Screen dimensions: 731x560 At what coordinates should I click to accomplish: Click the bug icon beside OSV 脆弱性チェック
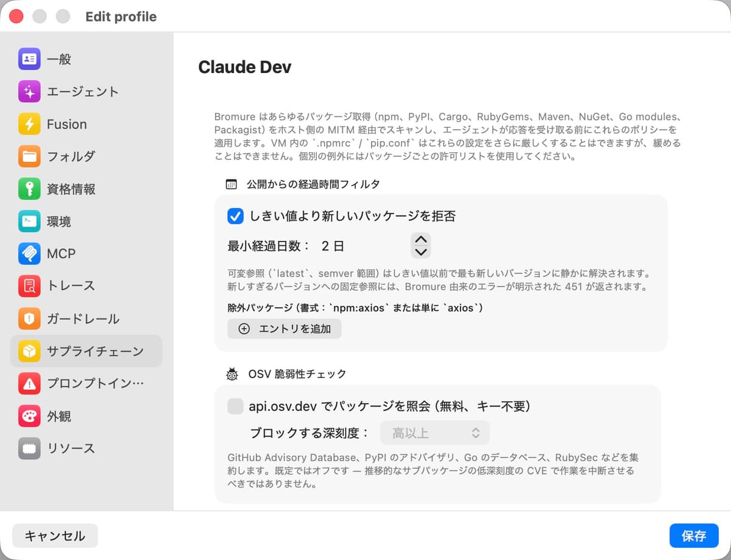click(232, 374)
